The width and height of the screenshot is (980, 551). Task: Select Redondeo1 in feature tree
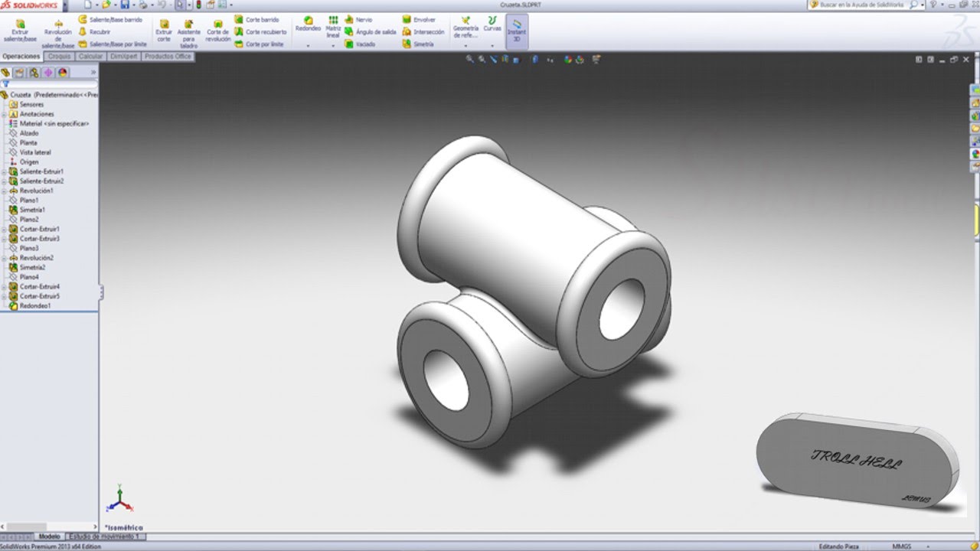coord(29,305)
